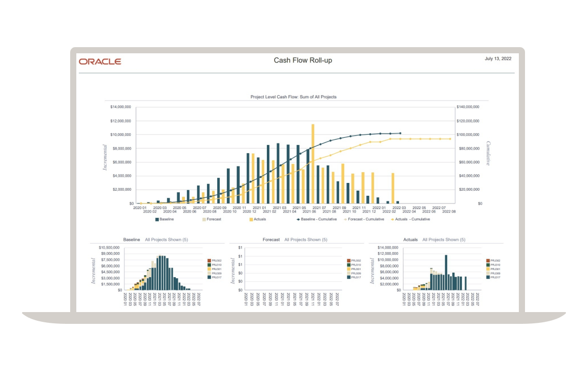Click PRJ317 legend entry in Actuals chart

(494, 277)
